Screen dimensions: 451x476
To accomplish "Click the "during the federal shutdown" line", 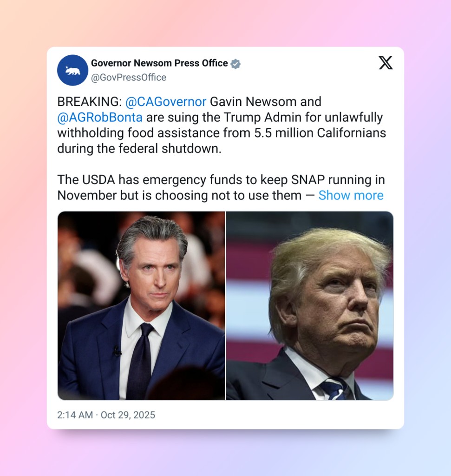I will pos(139,149).
